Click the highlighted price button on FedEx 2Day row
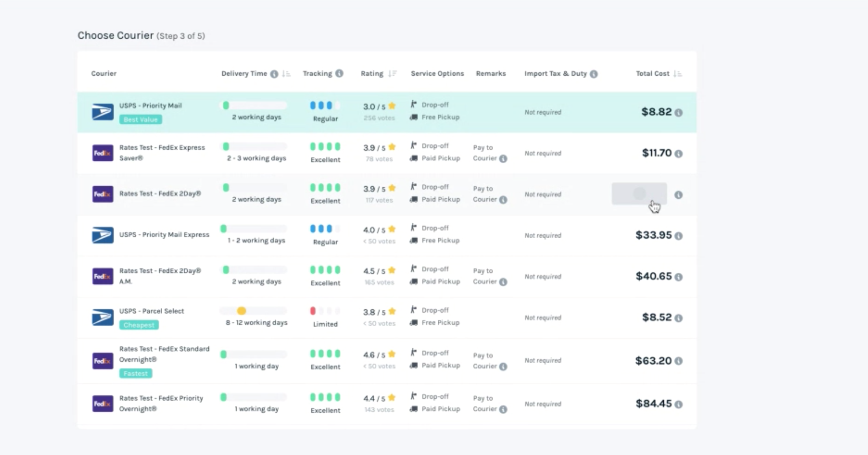Screen dimensions: 868x455 click(x=639, y=194)
